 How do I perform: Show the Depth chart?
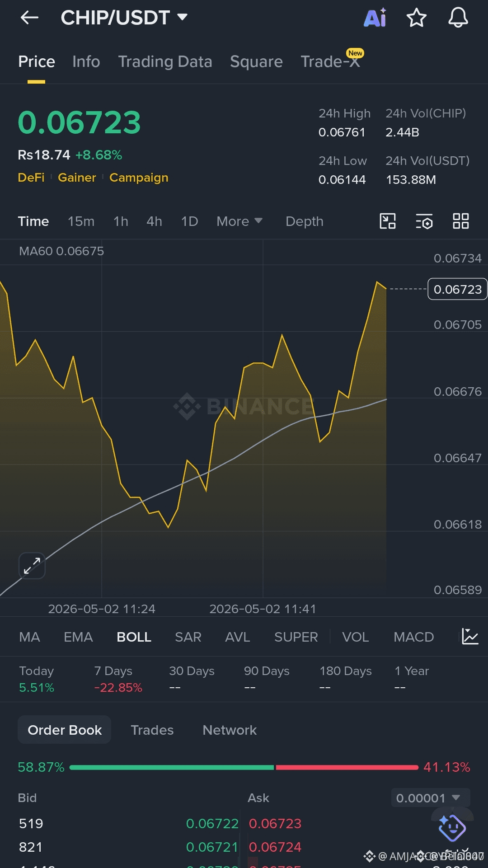coord(305,221)
